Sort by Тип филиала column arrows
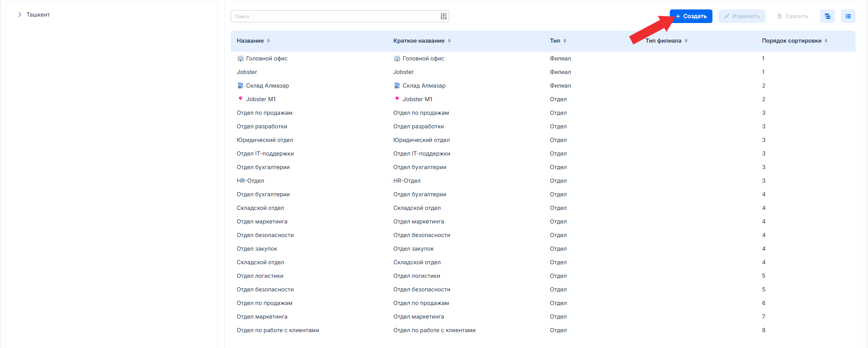This screenshot has height=348, width=868. pos(686,41)
